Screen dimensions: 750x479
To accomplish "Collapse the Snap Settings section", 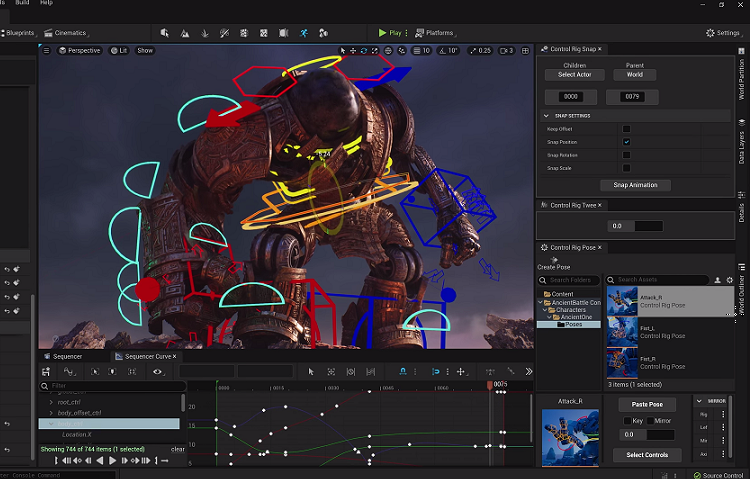I will pyautogui.click(x=546, y=116).
